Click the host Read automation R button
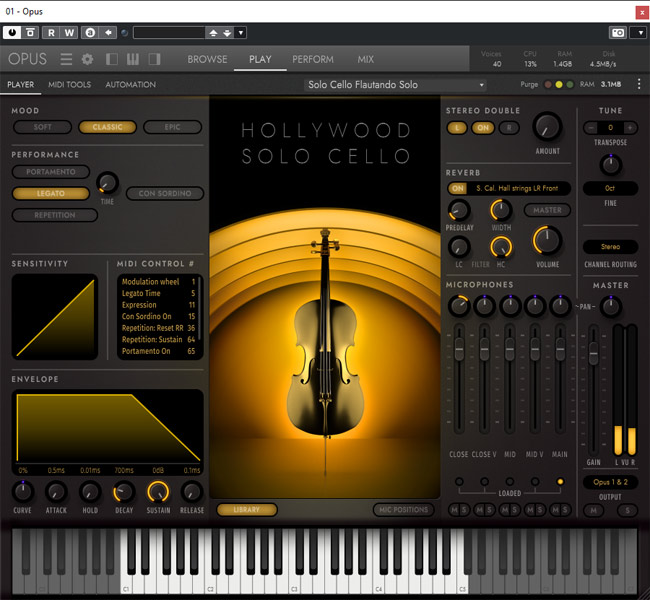Image resolution: width=650 pixels, height=600 pixels. [x=53, y=32]
